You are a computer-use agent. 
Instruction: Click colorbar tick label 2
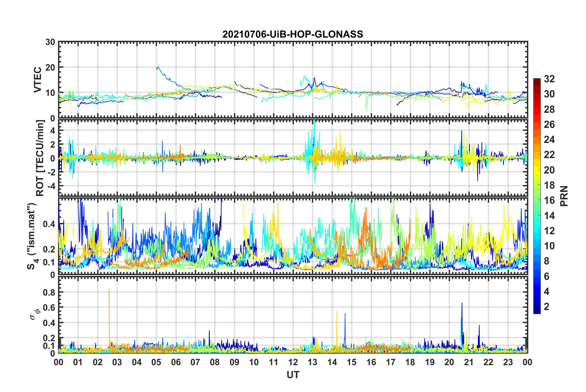tap(547, 306)
